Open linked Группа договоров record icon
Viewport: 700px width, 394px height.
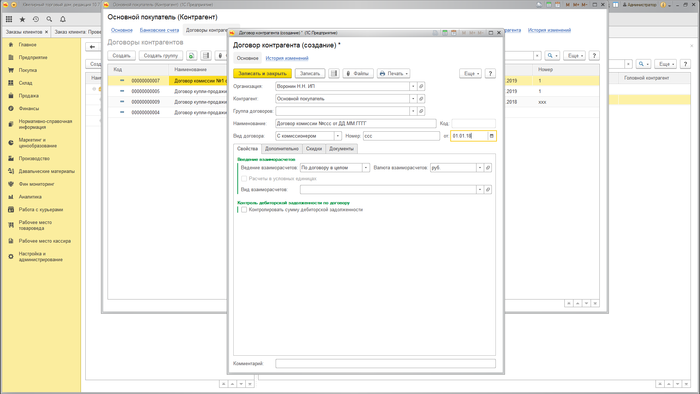[x=421, y=111]
